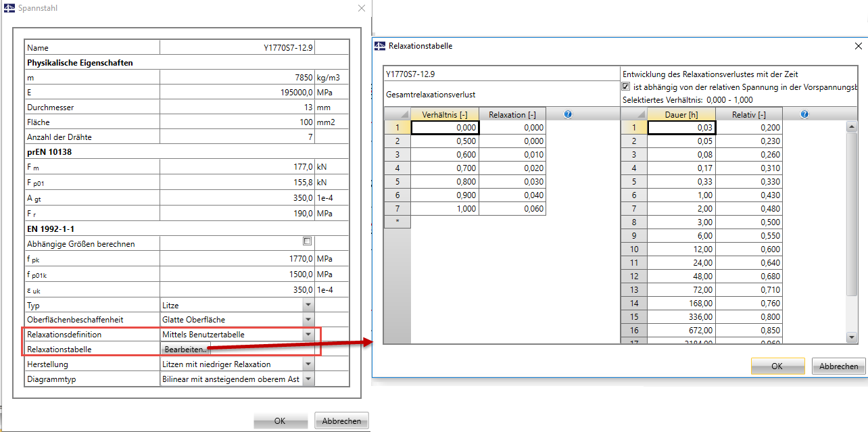Select all via Dauer table corner triangle

pyautogui.click(x=633, y=114)
